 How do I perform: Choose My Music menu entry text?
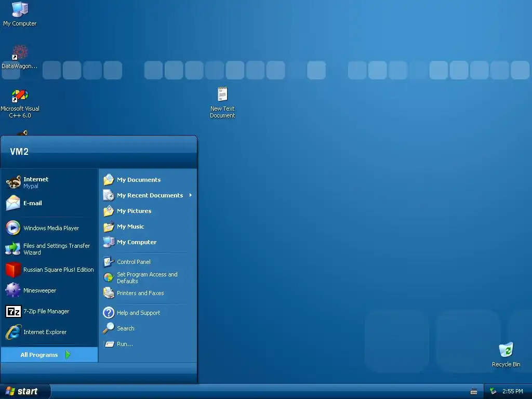point(130,227)
